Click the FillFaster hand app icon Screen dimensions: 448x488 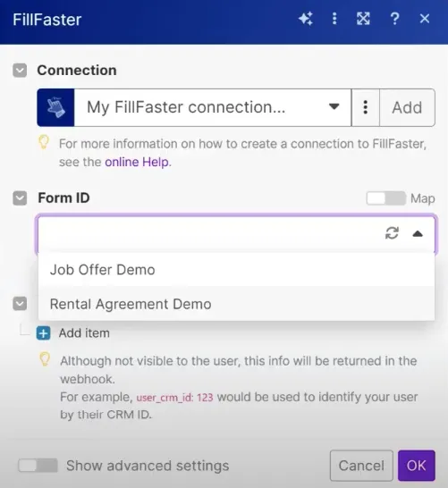55,107
